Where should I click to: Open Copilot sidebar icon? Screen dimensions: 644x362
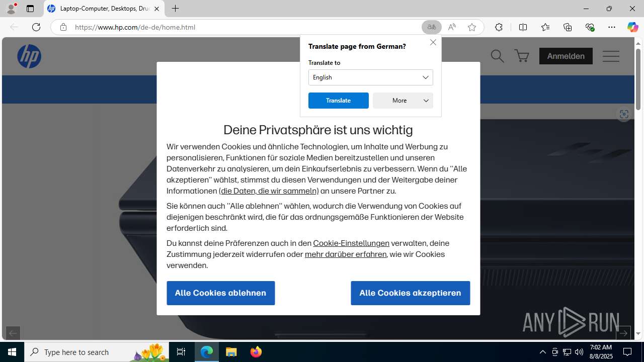coord(633,27)
